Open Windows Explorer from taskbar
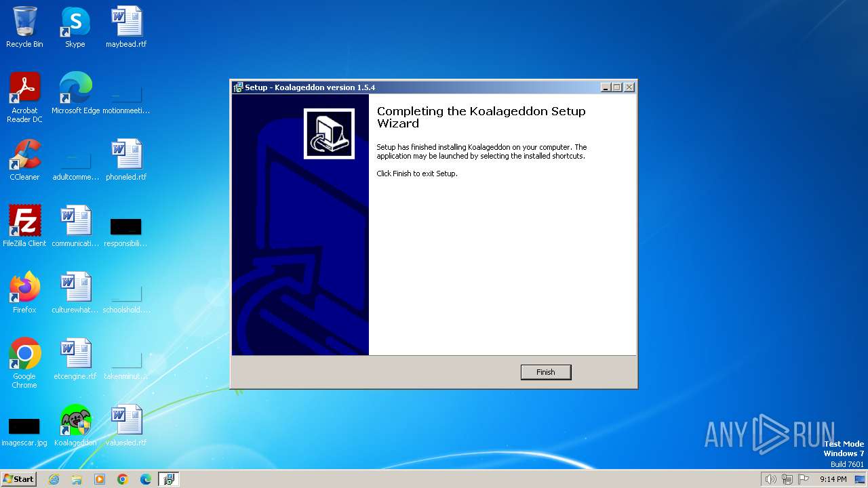 [x=77, y=479]
